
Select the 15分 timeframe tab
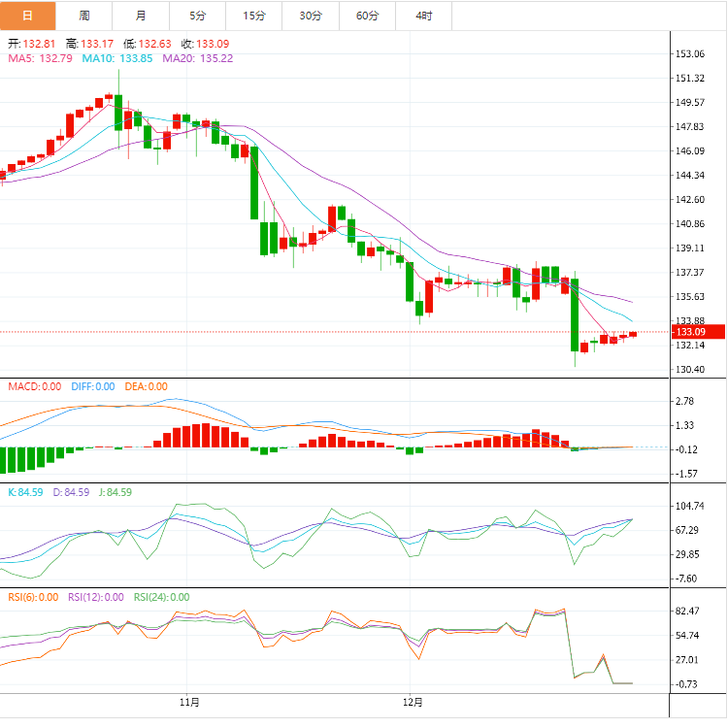tap(254, 16)
